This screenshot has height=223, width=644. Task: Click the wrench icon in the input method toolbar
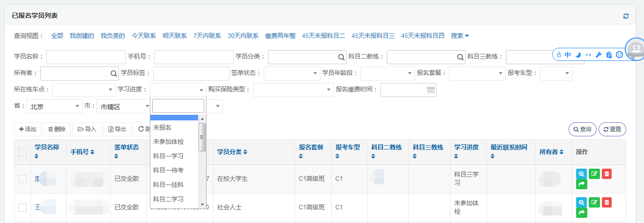coord(598,55)
